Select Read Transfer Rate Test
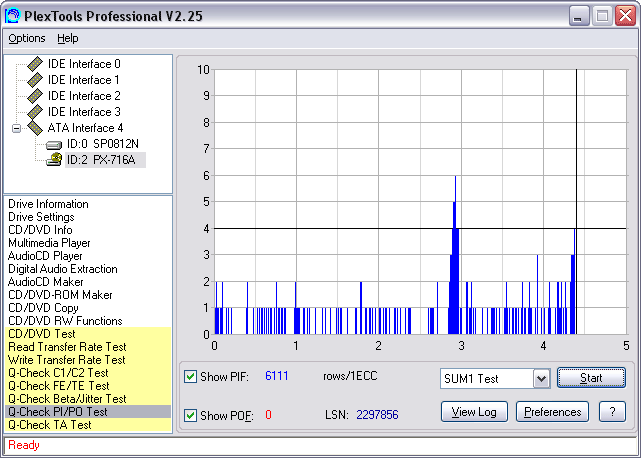The height and width of the screenshot is (458, 641). click(88, 347)
